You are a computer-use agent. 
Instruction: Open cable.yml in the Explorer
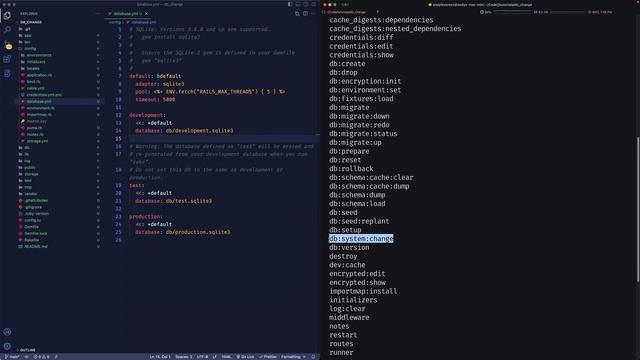pyautogui.click(x=36, y=88)
